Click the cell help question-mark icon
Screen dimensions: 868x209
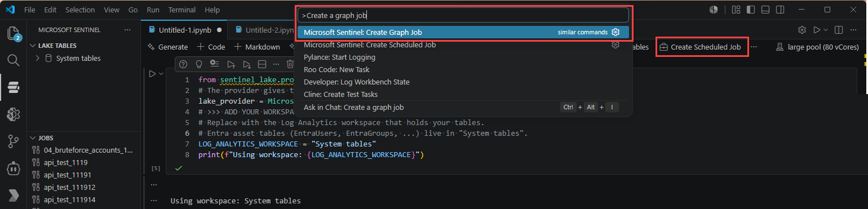(183, 64)
